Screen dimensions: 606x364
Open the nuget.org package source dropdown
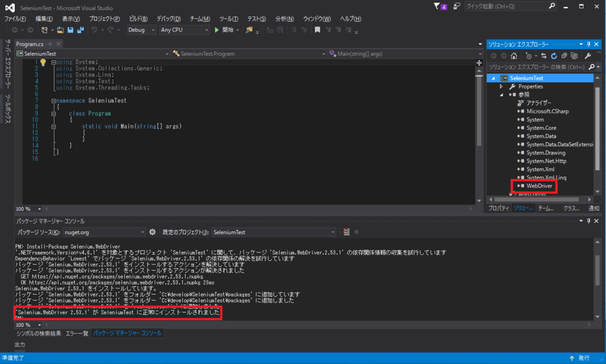(104, 232)
